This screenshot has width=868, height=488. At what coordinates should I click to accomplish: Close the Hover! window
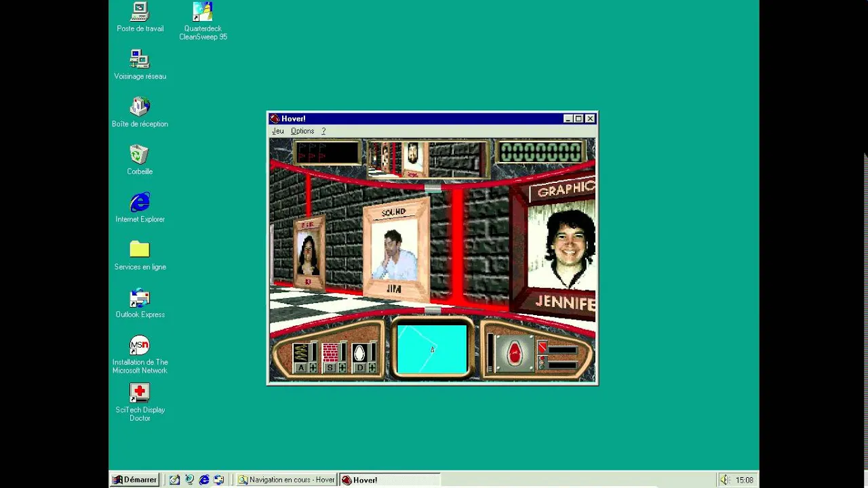pyautogui.click(x=590, y=119)
